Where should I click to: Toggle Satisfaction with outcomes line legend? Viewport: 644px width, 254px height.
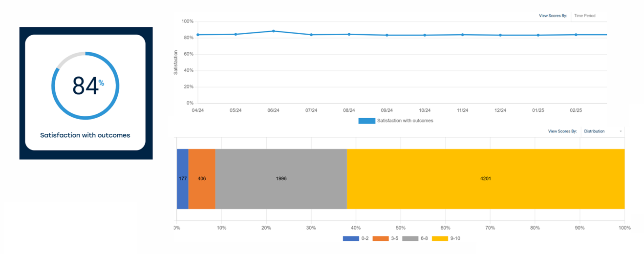(396, 121)
